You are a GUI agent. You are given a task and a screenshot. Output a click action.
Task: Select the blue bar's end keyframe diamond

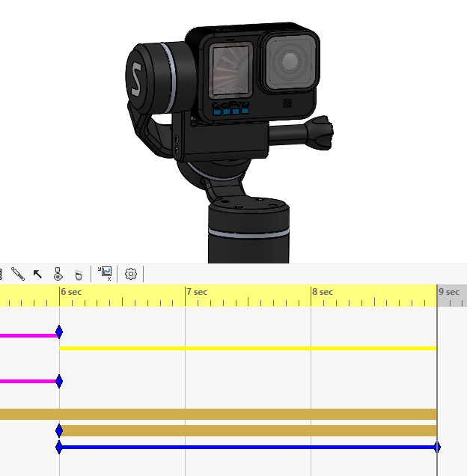coord(437,448)
